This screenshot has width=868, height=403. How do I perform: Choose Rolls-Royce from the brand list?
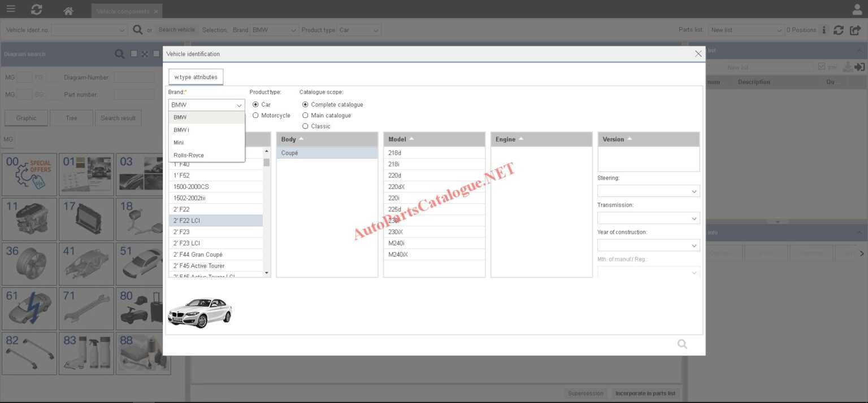pyautogui.click(x=189, y=155)
